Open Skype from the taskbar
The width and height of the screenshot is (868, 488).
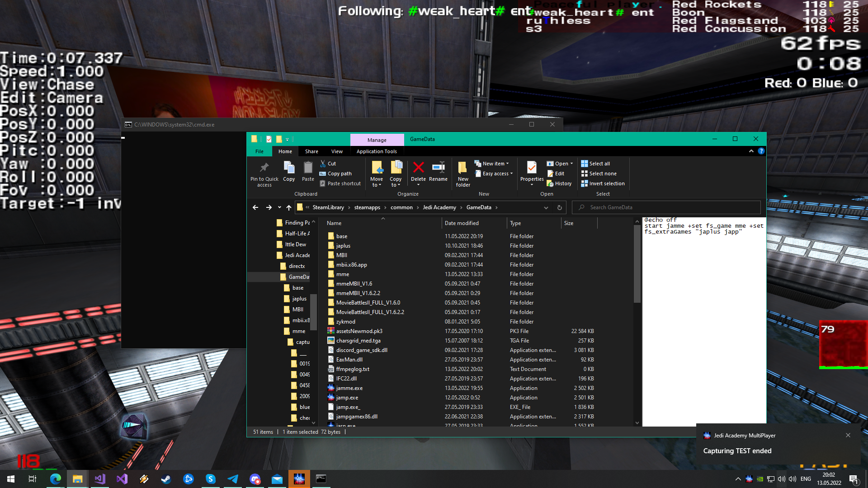pos(210,479)
